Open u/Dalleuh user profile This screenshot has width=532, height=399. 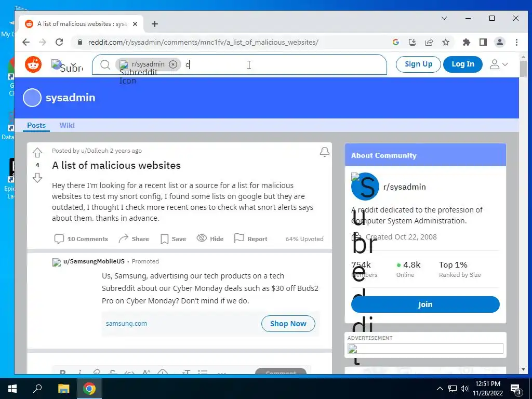coord(95,151)
